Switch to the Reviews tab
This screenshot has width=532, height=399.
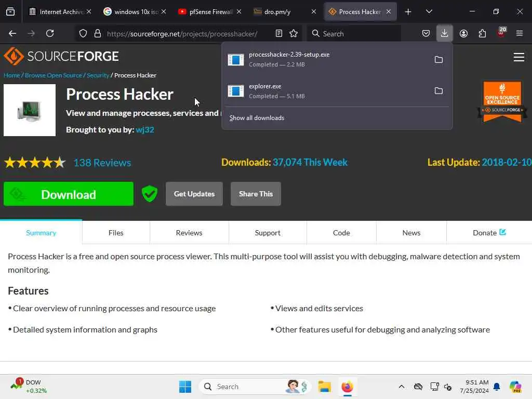pyautogui.click(x=189, y=233)
